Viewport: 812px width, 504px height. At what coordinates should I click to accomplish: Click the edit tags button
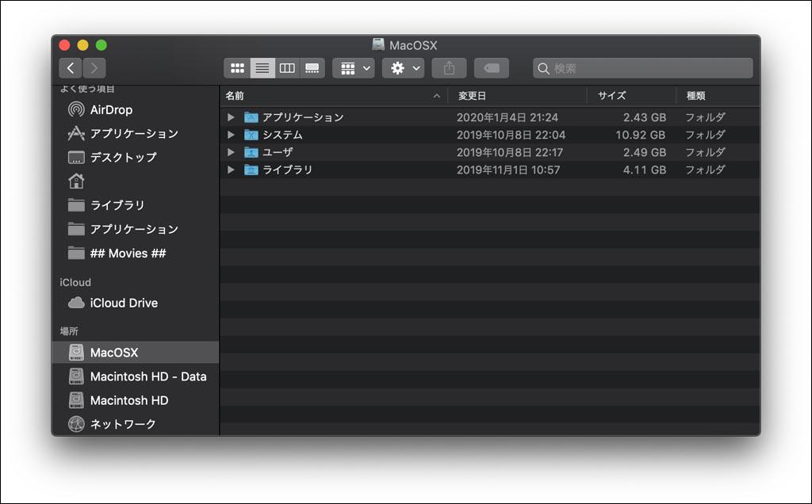pyautogui.click(x=492, y=68)
